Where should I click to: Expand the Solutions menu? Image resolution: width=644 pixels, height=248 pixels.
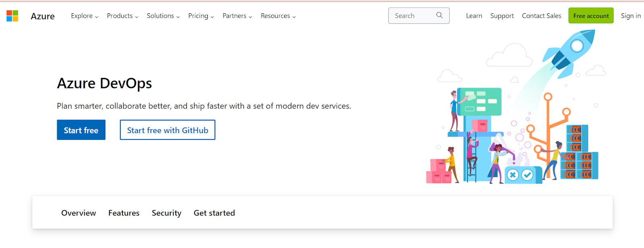[163, 16]
